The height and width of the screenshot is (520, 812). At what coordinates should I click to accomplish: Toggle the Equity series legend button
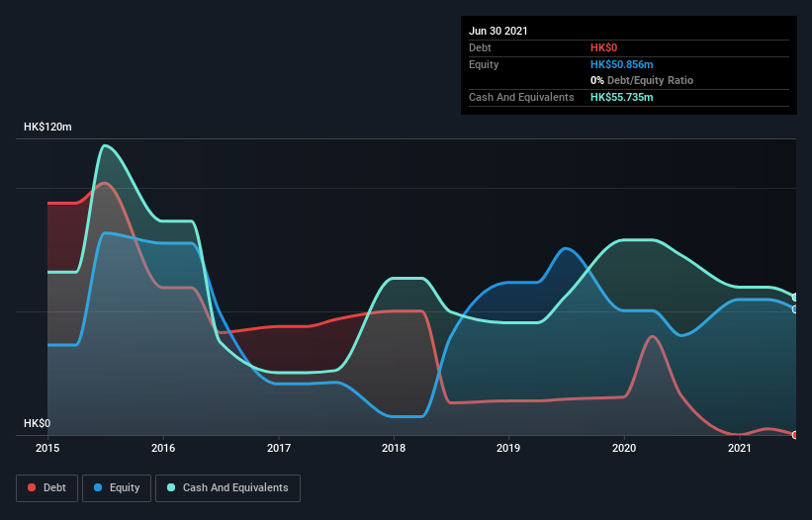pos(117,488)
